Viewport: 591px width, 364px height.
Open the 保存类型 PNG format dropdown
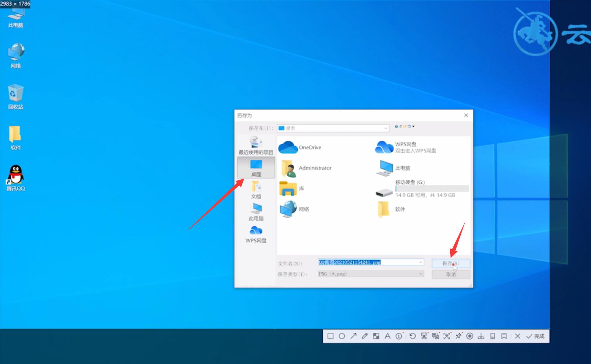(371, 274)
